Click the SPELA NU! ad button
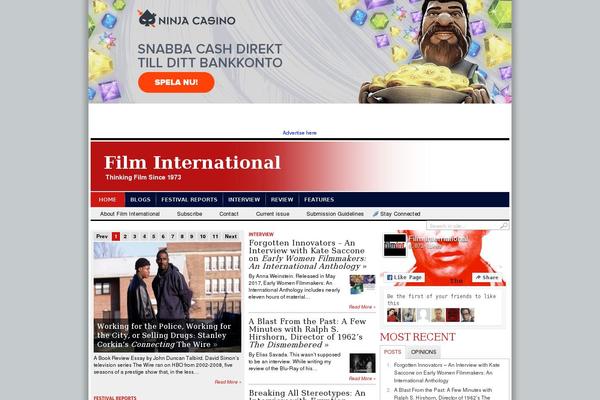Viewport: 600px width, 400px height. pos(176,82)
